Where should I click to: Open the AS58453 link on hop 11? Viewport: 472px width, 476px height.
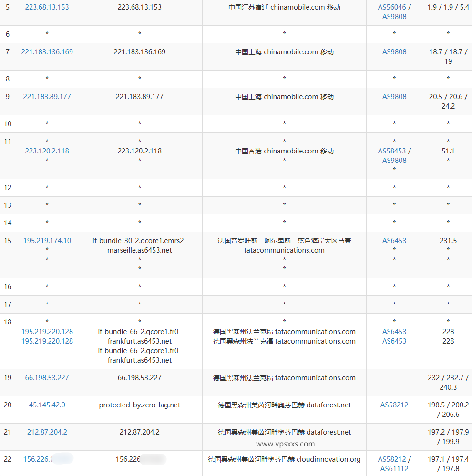[x=392, y=151]
